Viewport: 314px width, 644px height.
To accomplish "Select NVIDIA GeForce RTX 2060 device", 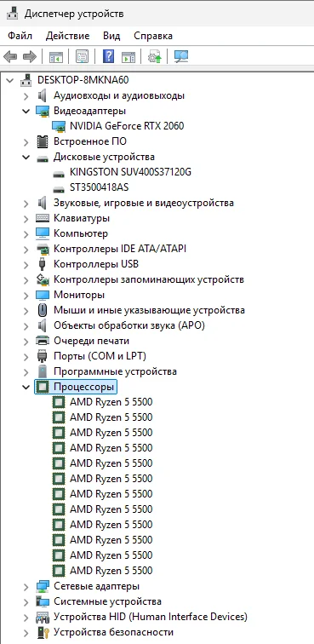I will [127, 126].
